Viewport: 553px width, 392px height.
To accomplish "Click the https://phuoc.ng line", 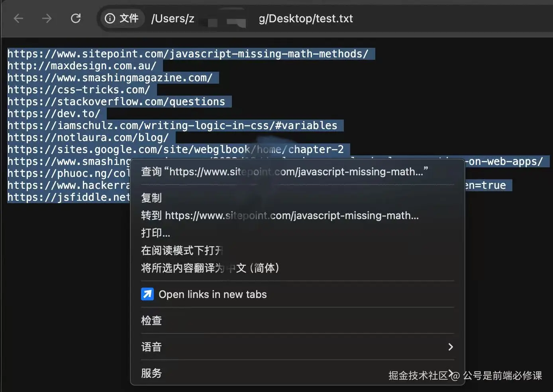I will tap(69, 173).
